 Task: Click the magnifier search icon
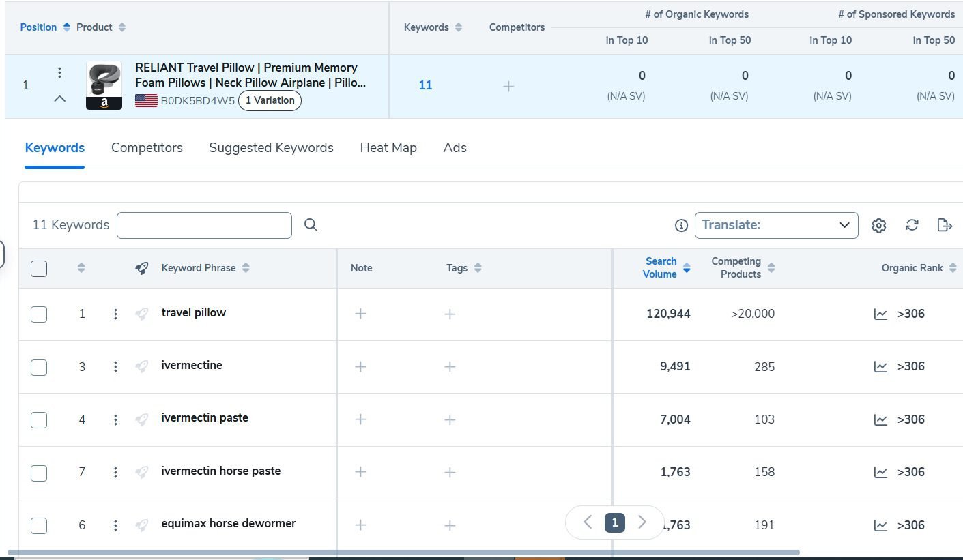click(311, 225)
